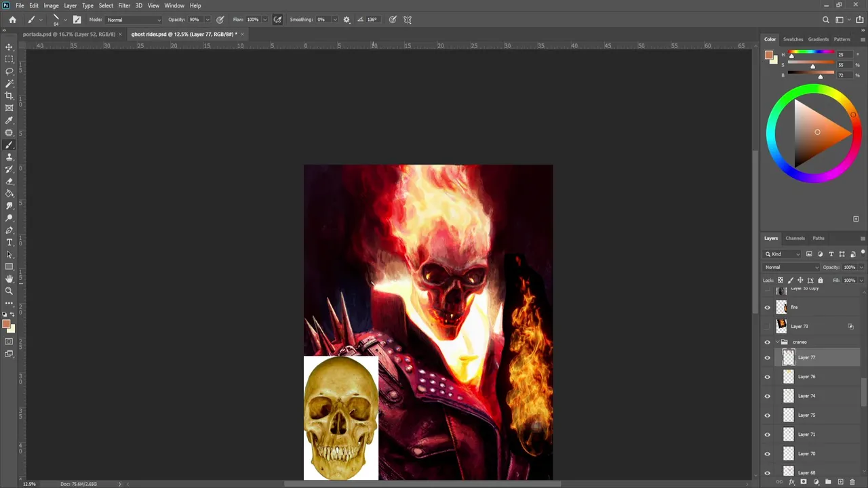The width and height of the screenshot is (868, 488).
Task: Switch to the portada.psd document tab
Action: click(x=68, y=34)
